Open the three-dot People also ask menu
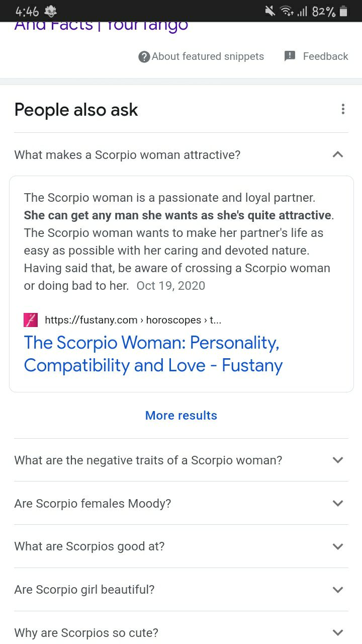This screenshot has height=644, width=362. (343, 109)
